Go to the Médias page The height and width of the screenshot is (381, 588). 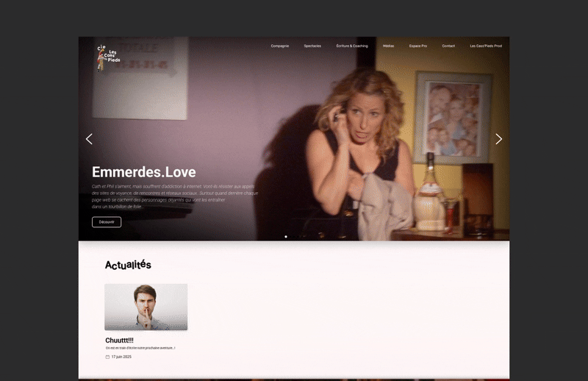point(388,46)
